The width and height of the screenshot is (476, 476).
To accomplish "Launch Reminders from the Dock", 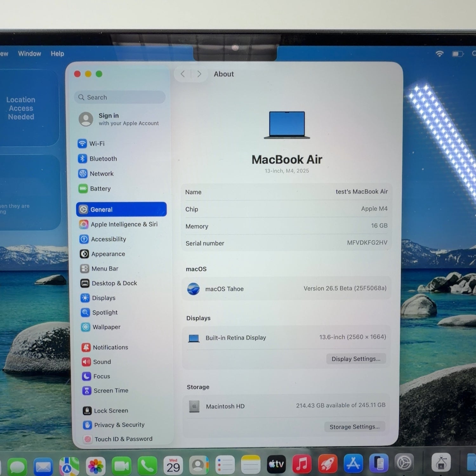I will [225, 465].
